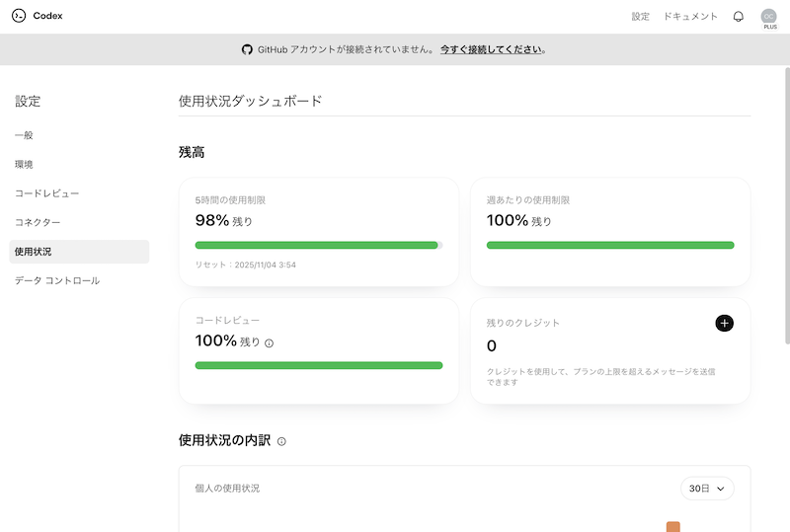Image resolution: width=790 pixels, height=532 pixels.
Task: Click the page vertical scrollbar
Action: (x=786, y=197)
